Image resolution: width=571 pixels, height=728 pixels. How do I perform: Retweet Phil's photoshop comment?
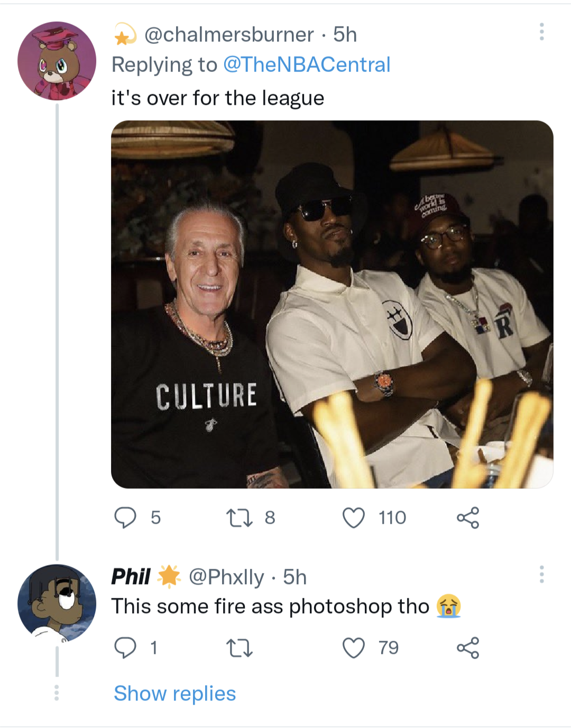[239, 648]
